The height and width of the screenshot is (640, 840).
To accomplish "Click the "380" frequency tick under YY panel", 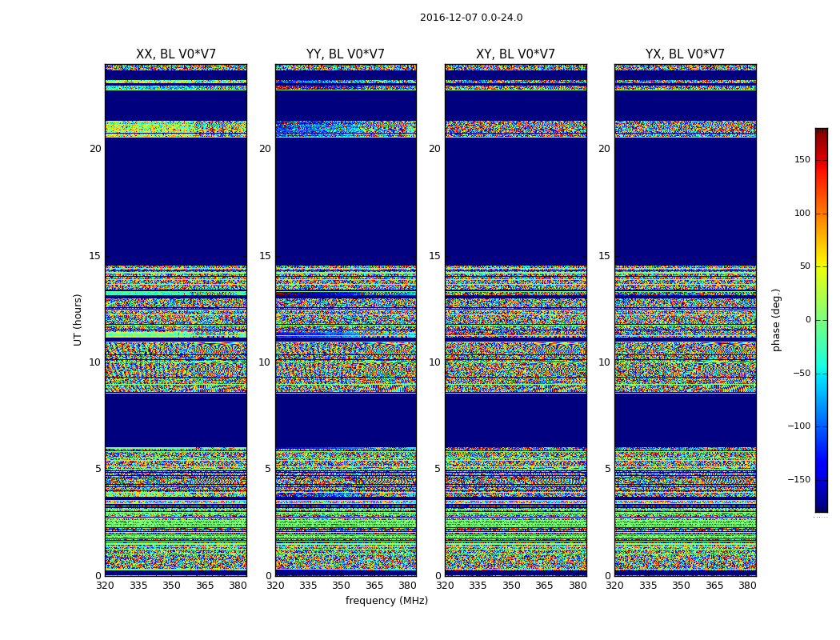I will [x=408, y=586].
